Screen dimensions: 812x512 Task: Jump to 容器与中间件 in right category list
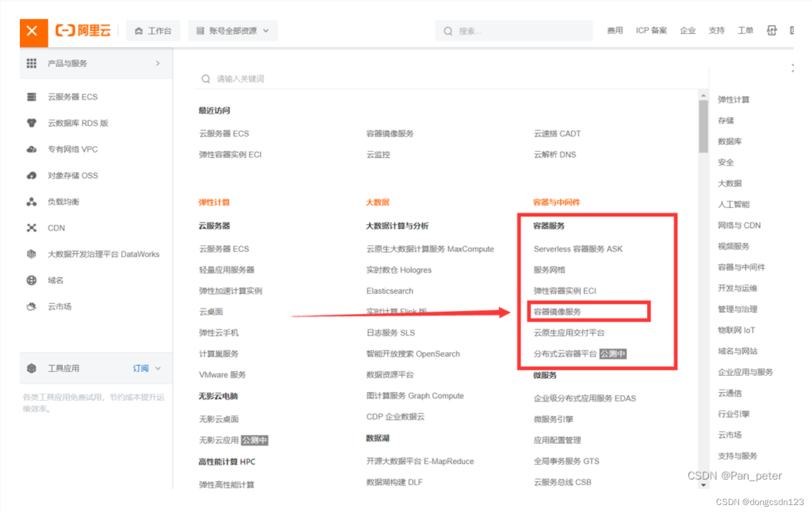742,267
